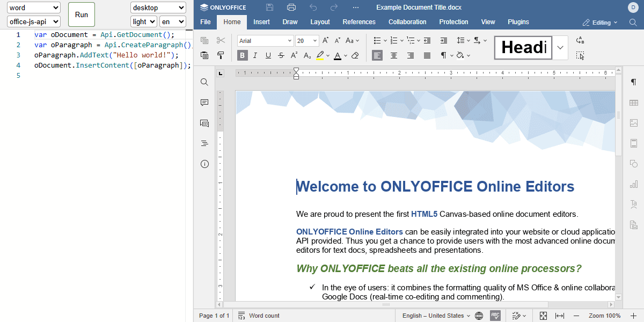The width and height of the screenshot is (644, 322).
Task: Open Table settings in the right sidebar
Action: coord(634,103)
